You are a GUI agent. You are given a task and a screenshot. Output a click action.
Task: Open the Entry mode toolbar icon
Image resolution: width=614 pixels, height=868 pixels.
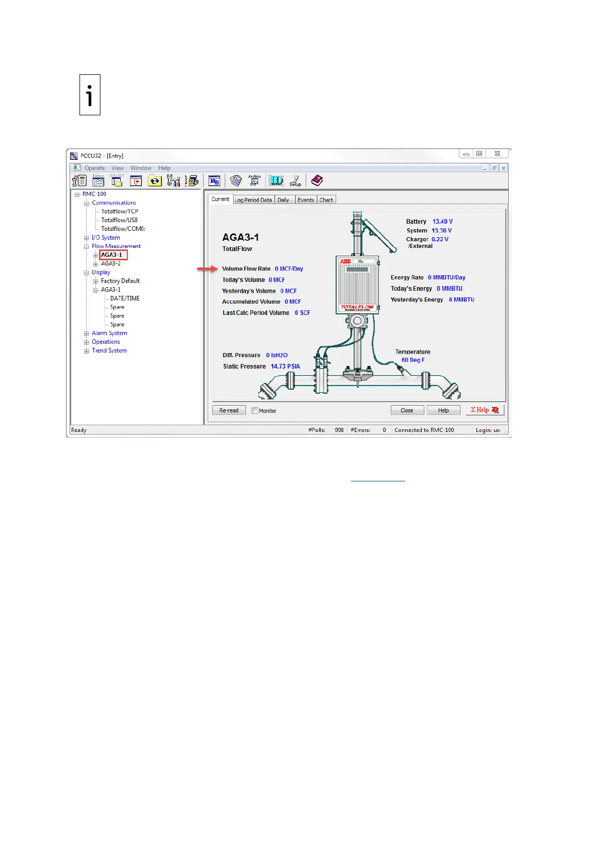pyautogui.click(x=98, y=180)
